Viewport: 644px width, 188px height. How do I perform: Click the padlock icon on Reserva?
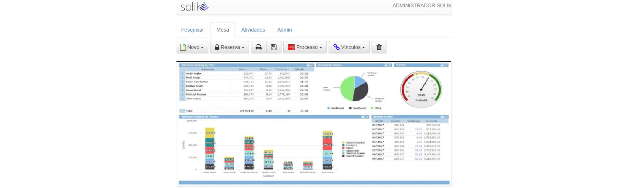click(x=217, y=47)
